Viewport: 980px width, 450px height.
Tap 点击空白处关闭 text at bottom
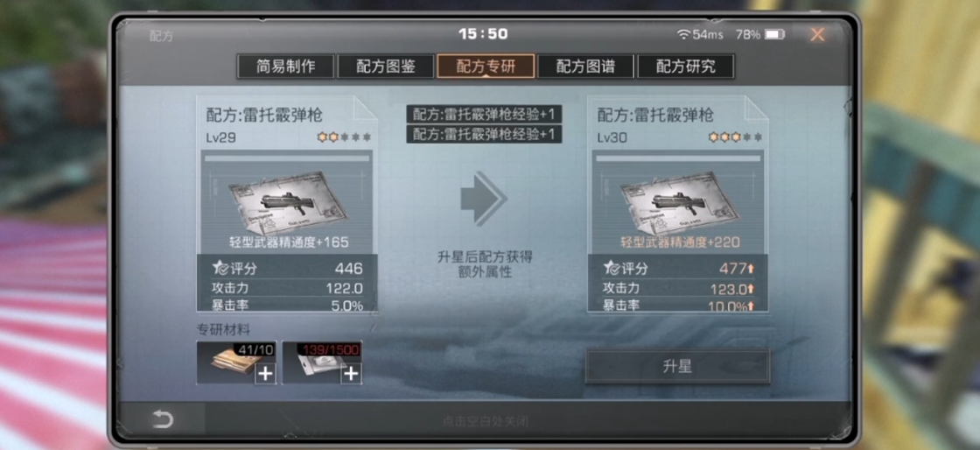click(x=485, y=421)
